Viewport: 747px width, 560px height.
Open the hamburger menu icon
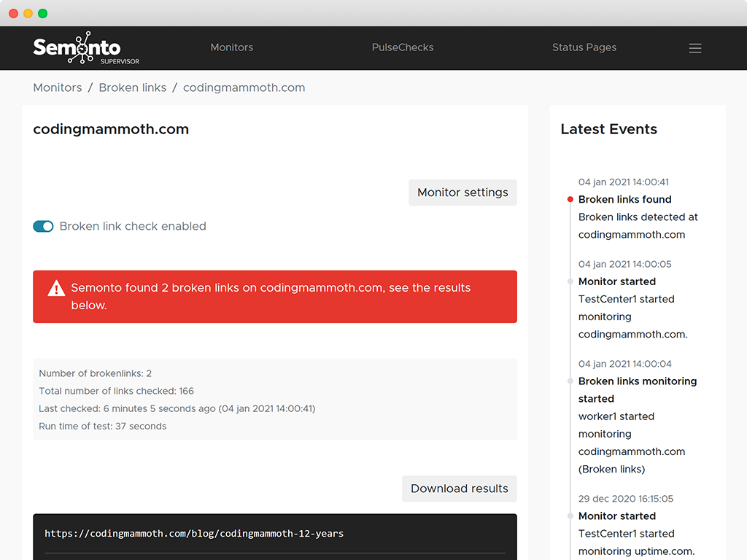coord(694,48)
